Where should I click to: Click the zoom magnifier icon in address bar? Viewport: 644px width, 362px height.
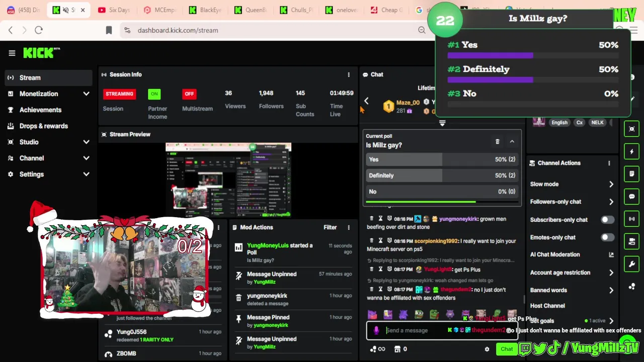(x=422, y=30)
